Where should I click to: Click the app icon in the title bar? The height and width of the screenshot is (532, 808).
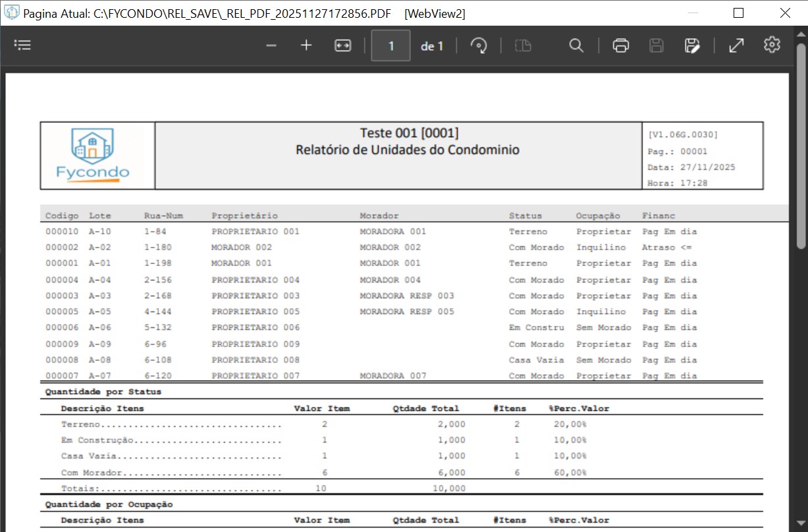tap(12, 13)
